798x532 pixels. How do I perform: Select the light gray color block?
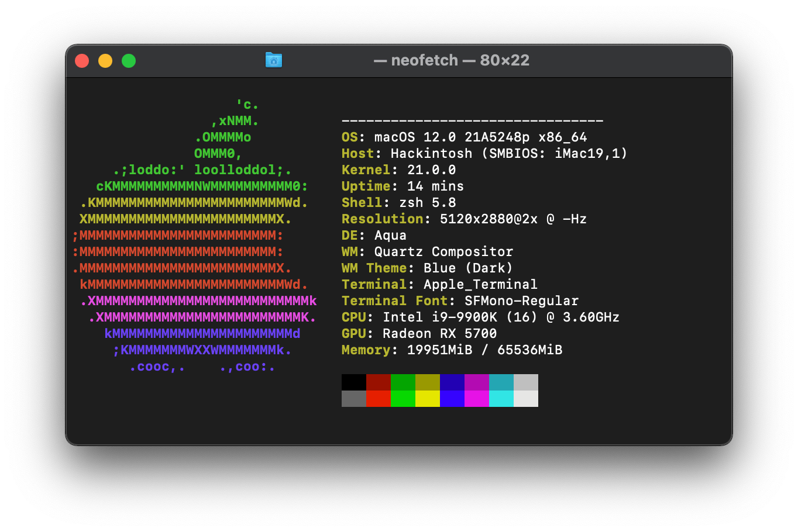click(526, 382)
